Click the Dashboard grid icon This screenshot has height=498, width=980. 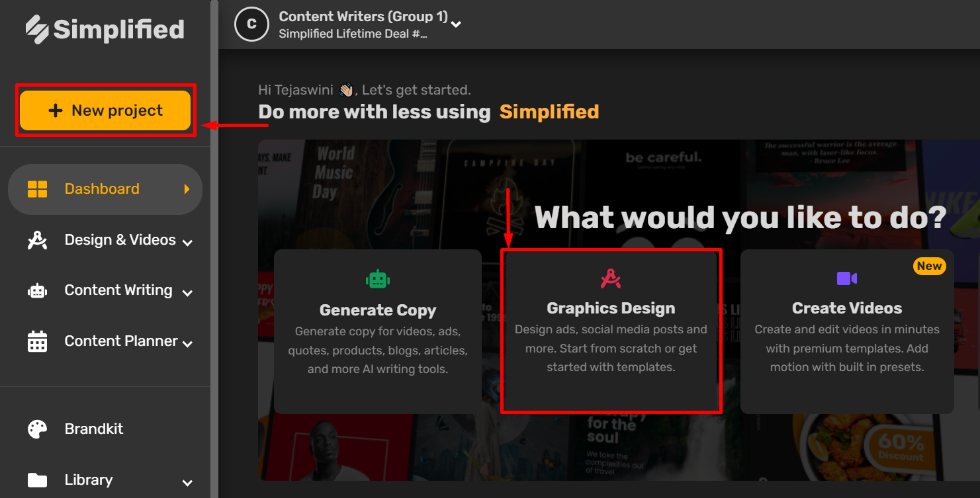[37, 189]
